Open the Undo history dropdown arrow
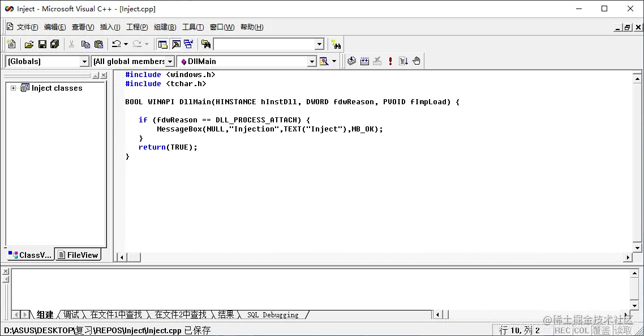 click(x=126, y=44)
